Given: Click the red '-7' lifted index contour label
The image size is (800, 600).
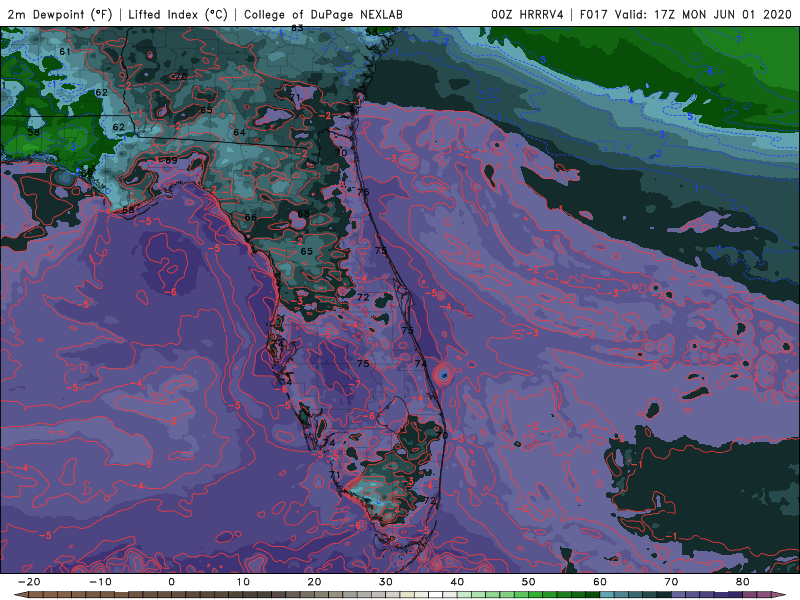Looking at the screenshot, I should (355, 384).
